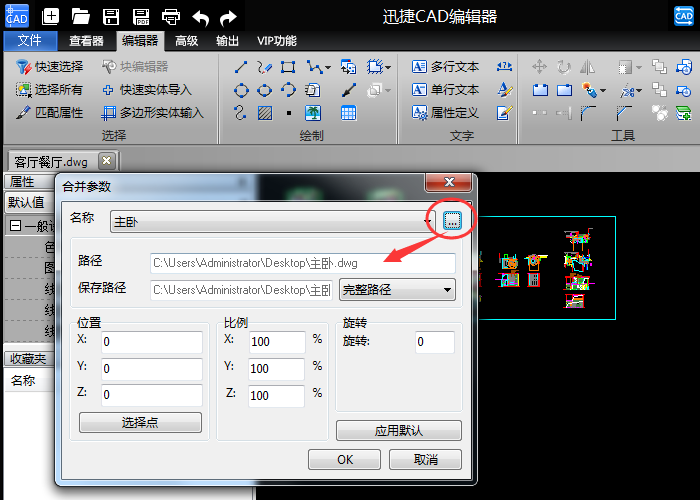The width and height of the screenshot is (700, 500).
Task: Select the Spline curve tool
Action: [x=240, y=112]
